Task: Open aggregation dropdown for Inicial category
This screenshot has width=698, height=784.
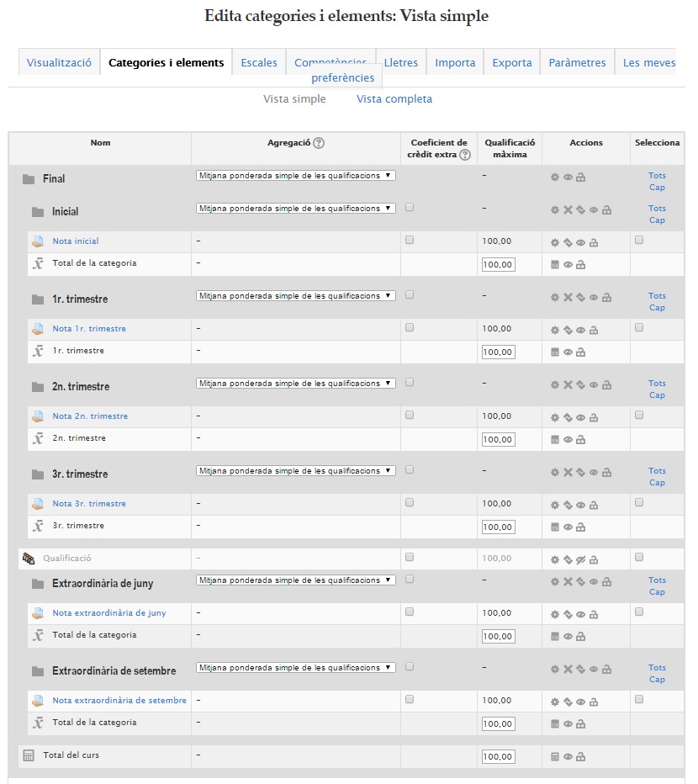Action: (296, 209)
